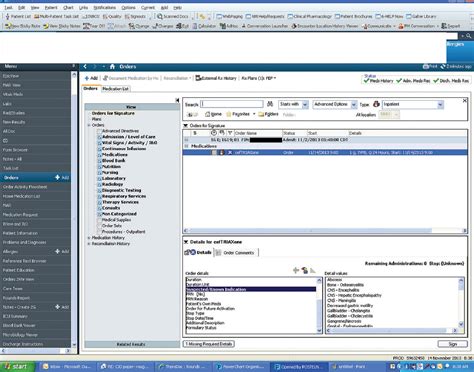474x372 pixels.
Task: Toggle Laboratory checkbox
Action: (99, 179)
